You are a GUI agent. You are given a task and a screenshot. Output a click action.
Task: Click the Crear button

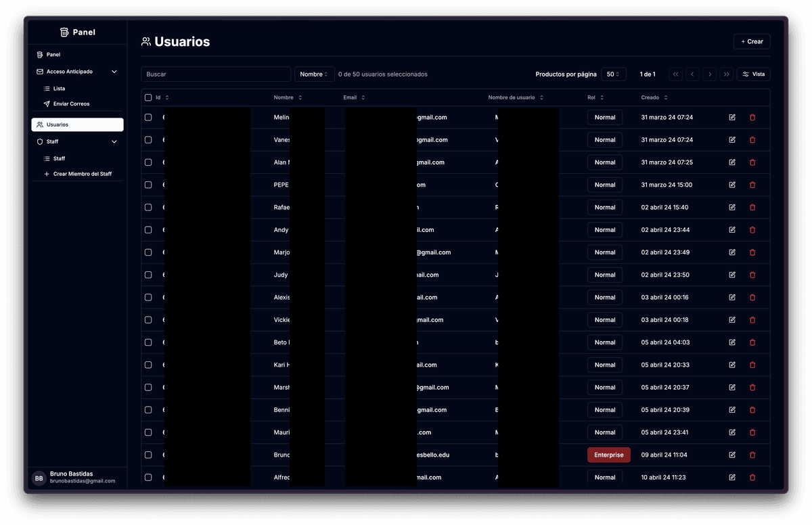coord(752,42)
